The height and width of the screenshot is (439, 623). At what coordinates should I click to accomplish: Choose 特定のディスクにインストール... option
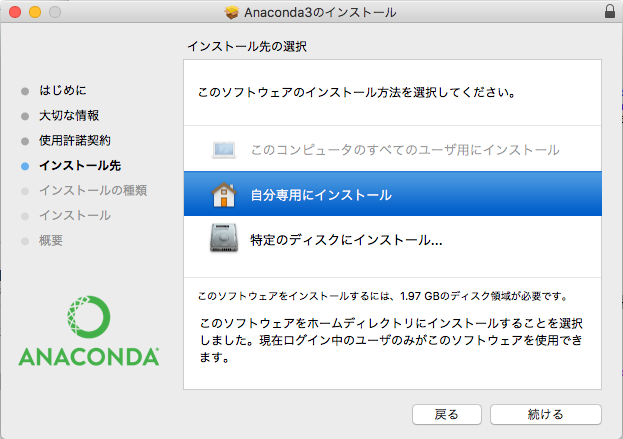[x=346, y=240]
